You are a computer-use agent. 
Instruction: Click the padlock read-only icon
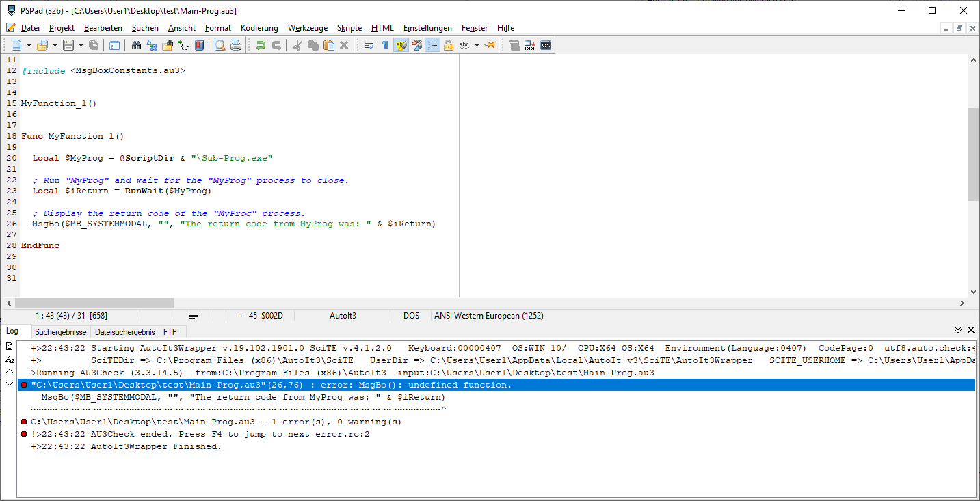[449, 46]
